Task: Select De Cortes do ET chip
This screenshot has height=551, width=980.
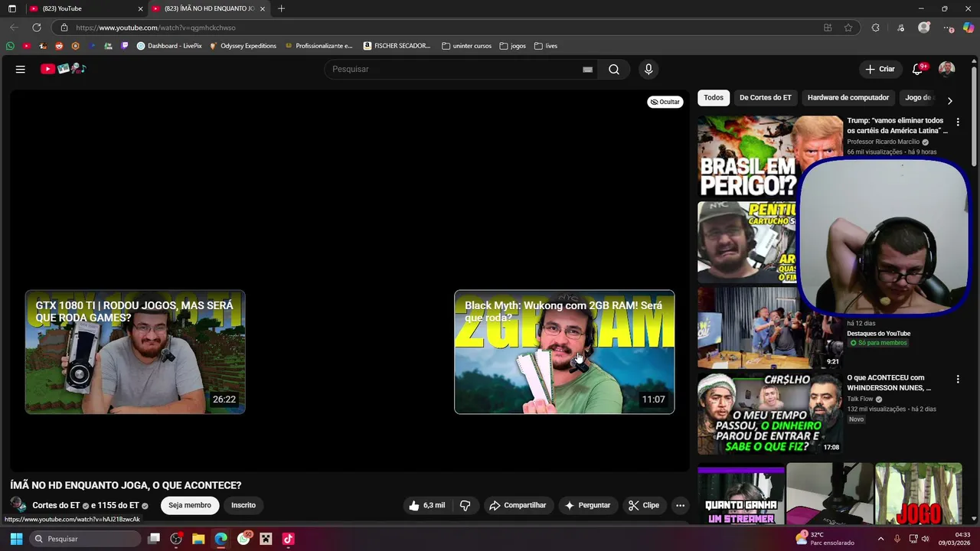Action: click(765, 98)
